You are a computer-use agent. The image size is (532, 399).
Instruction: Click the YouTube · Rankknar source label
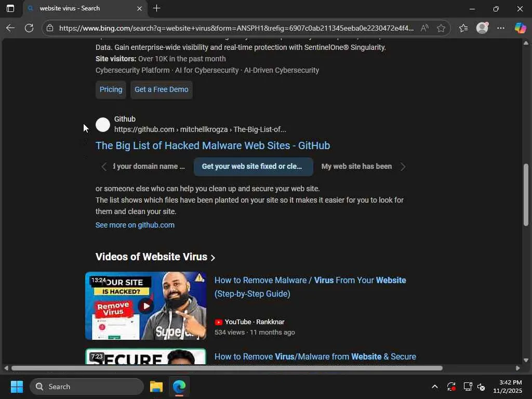(x=249, y=322)
